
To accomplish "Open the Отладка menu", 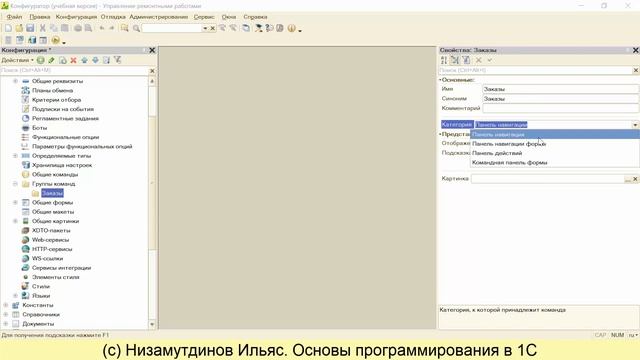I will click(113, 17).
